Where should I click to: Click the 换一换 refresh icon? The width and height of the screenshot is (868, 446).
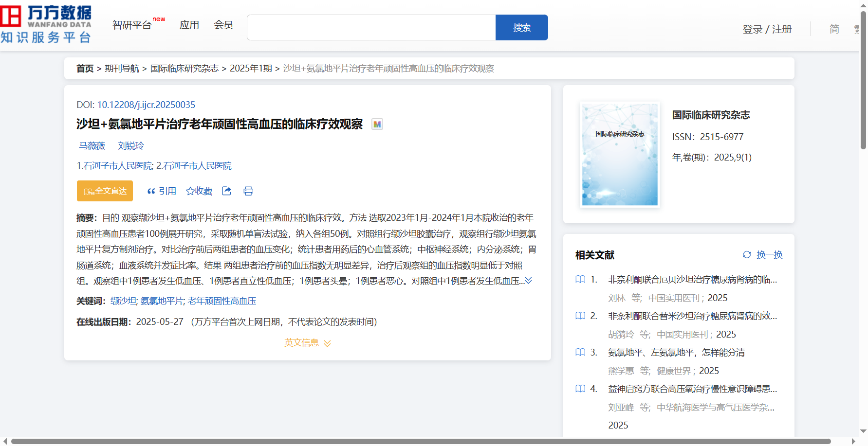point(747,255)
